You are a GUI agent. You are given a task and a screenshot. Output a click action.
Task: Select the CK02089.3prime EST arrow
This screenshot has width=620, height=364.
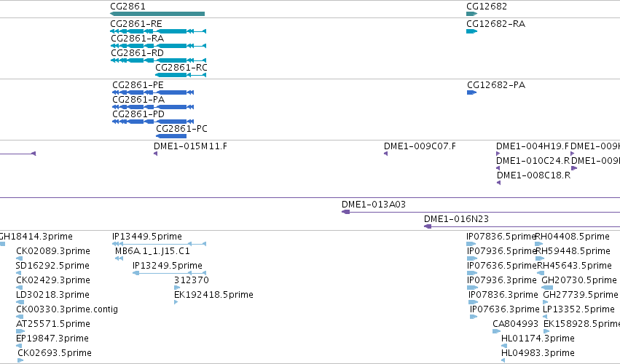20,258
